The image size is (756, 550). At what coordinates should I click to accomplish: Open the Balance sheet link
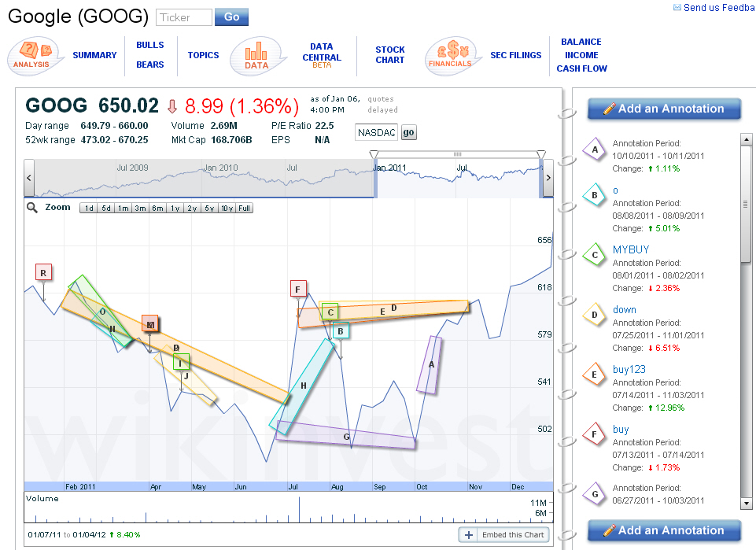tap(581, 42)
